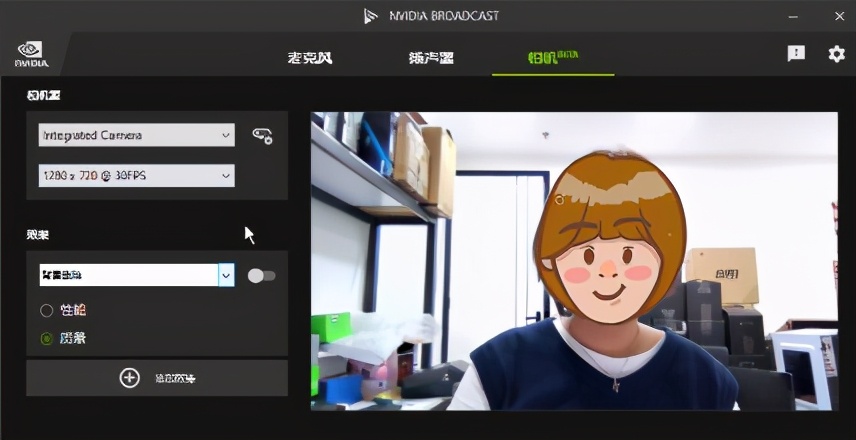Screen dimensions: 856x440
Task: Select the 性能 (Performance) radio button
Action: (46, 310)
